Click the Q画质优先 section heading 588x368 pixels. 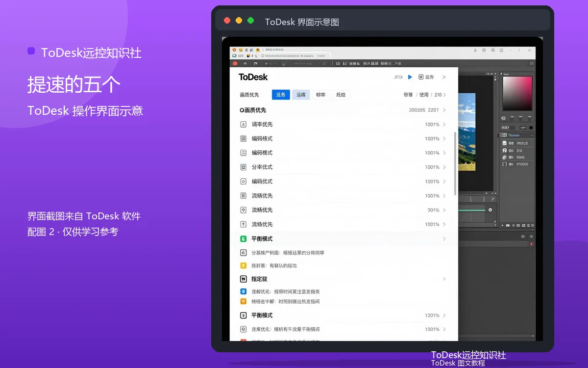[253, 110]
